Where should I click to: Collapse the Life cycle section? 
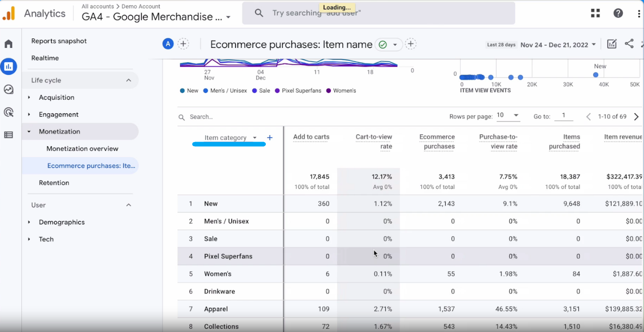tap(129, 80)
